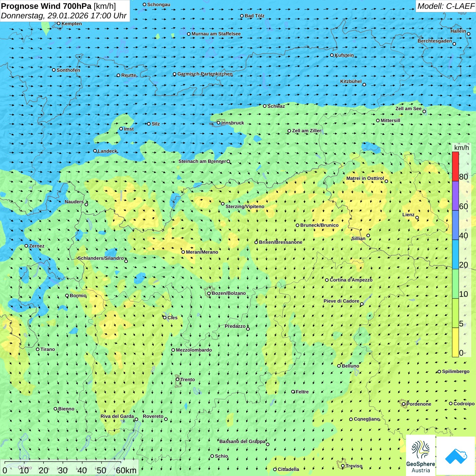
Task: Click the Meran/Merano city label
Action: [202, 252]
